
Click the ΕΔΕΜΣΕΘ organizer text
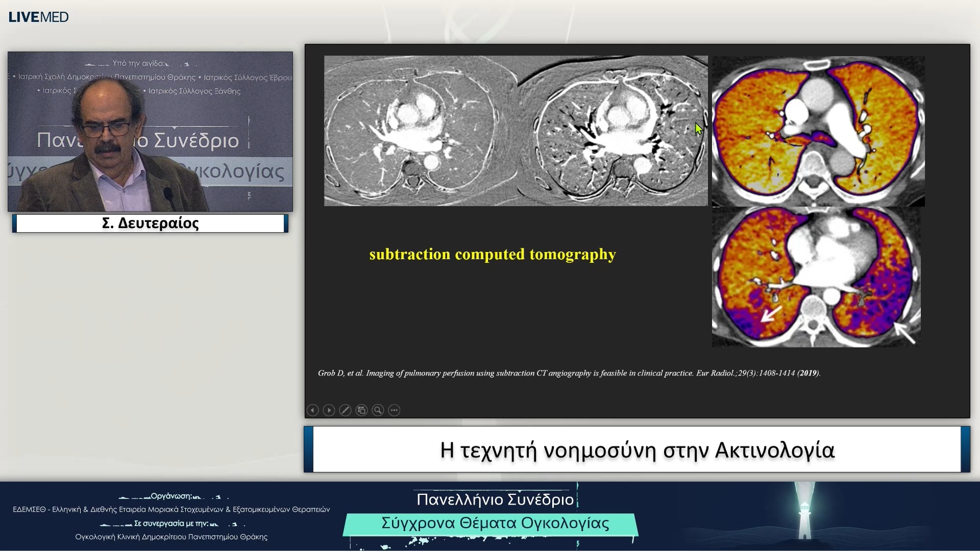tap(171, 509)
